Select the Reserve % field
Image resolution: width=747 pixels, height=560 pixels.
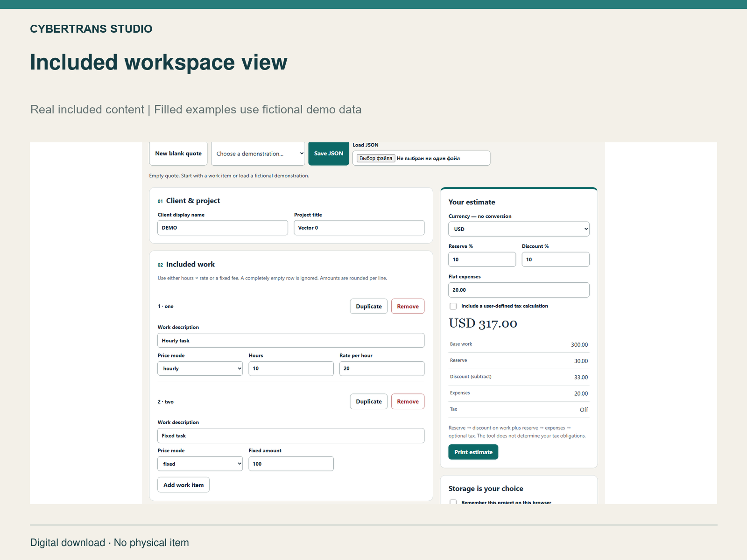[482, 259]
